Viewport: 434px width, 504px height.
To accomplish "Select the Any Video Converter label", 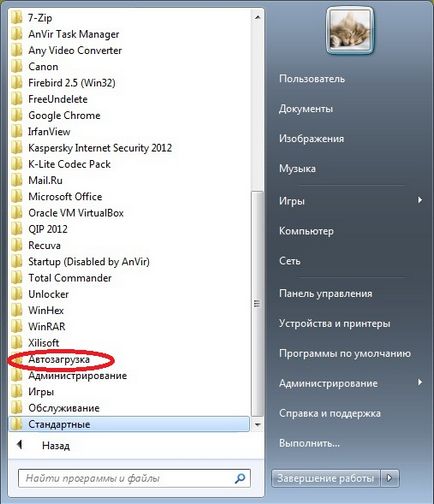I will point(75,50).
